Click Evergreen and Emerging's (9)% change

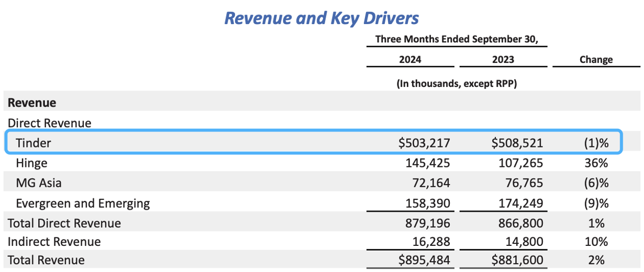tap(596, 203)
